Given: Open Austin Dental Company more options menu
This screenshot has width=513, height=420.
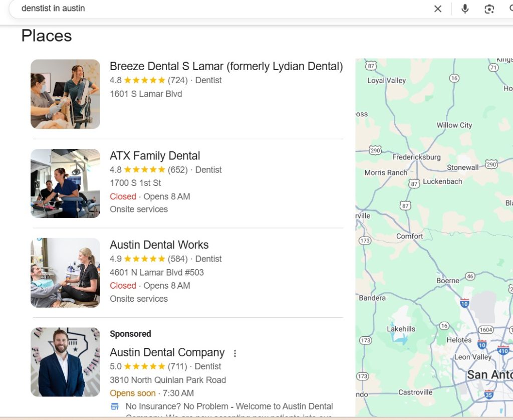Looking at the screenshot, I should [234, 353].
